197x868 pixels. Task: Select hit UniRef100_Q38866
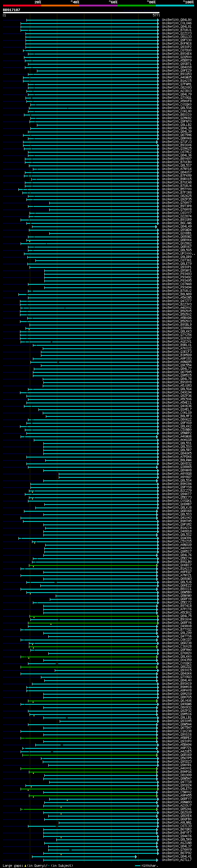tap(177, 328)
